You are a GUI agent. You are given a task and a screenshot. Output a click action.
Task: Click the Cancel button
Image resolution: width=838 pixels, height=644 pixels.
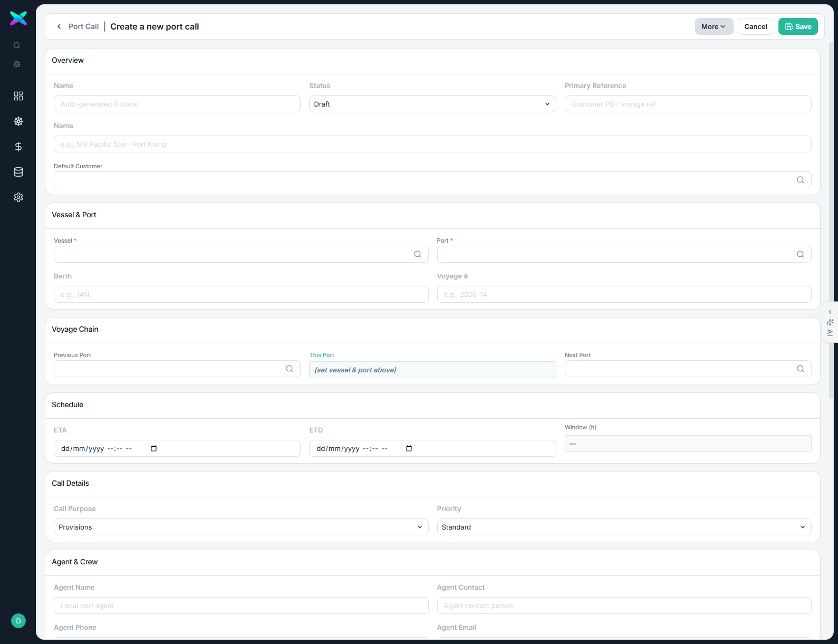coord(756,26)
